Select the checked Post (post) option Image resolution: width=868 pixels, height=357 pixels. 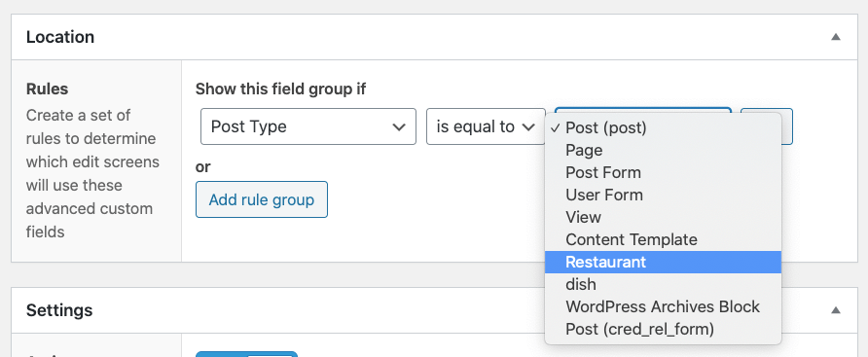click(664, 127)
